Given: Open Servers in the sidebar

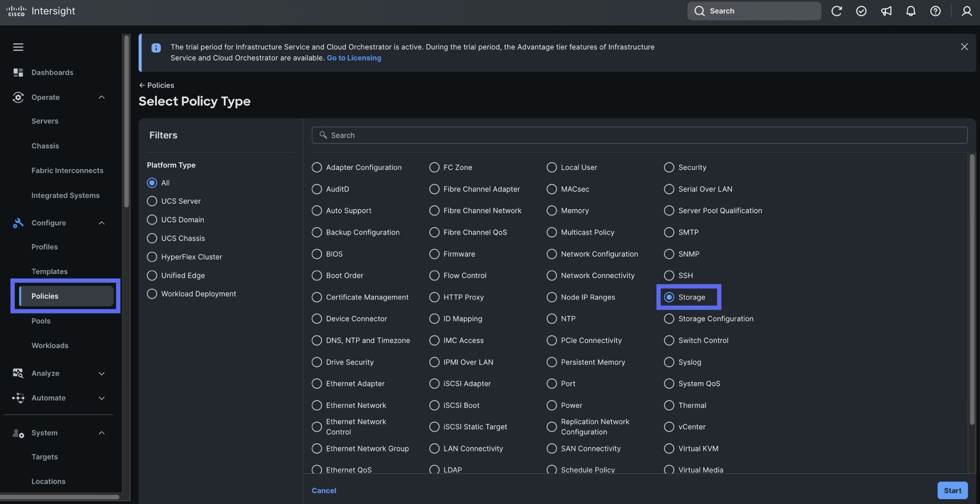Looking at the screenshot, I should pyautogui.click(x=45, y=121).
